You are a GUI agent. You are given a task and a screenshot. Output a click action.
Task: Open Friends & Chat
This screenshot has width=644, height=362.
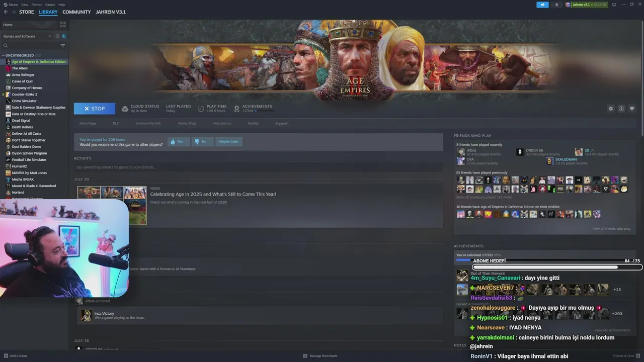coord(626,356)
